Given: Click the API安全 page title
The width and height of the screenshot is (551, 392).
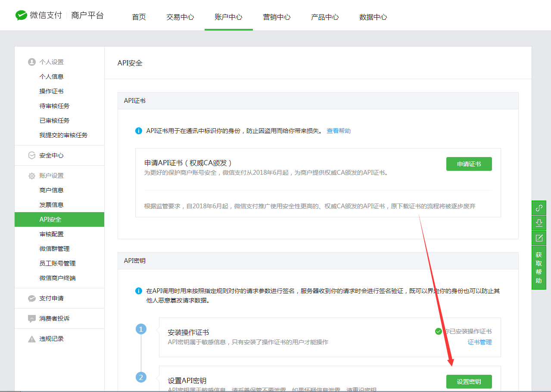Looking at the screenshot, I should (130, 63).
